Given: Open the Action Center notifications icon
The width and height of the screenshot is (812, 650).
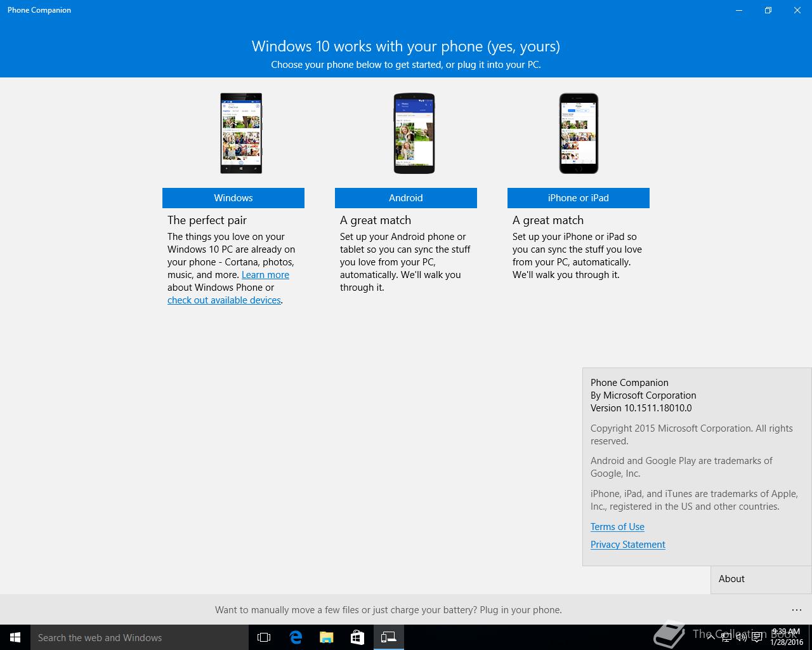Looking at the screenshot, I should [757, 637].
